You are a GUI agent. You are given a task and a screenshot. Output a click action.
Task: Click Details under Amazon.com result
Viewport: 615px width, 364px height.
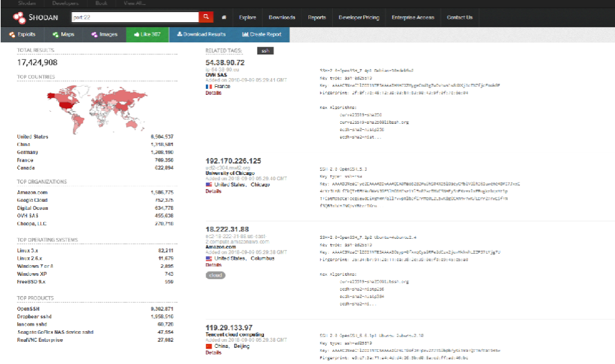214,265
